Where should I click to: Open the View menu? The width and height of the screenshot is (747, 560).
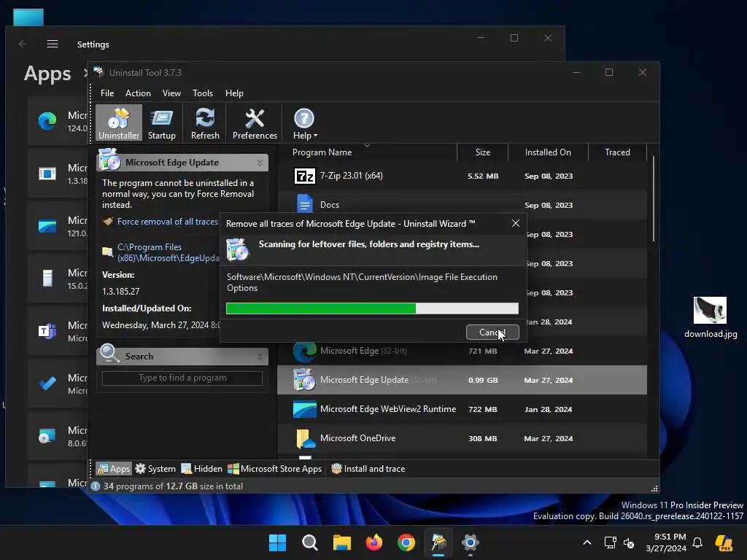[x=171, y=93]
